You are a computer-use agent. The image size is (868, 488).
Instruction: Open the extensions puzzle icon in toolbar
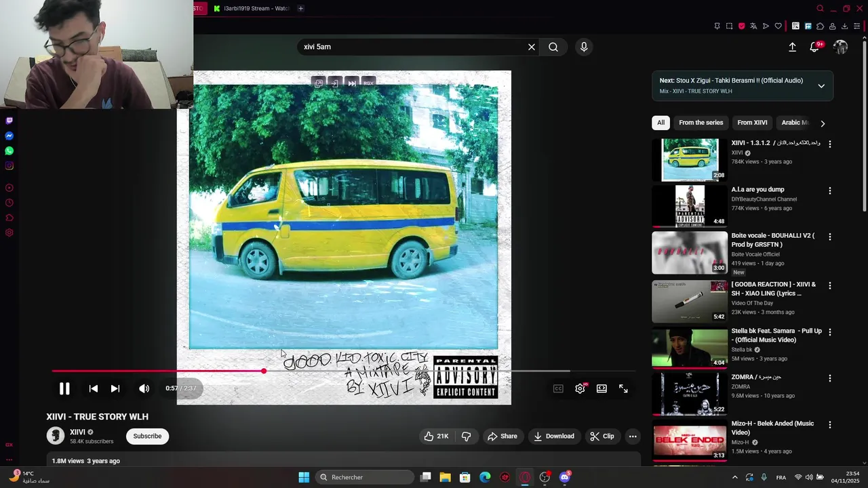tap(820, 26)
